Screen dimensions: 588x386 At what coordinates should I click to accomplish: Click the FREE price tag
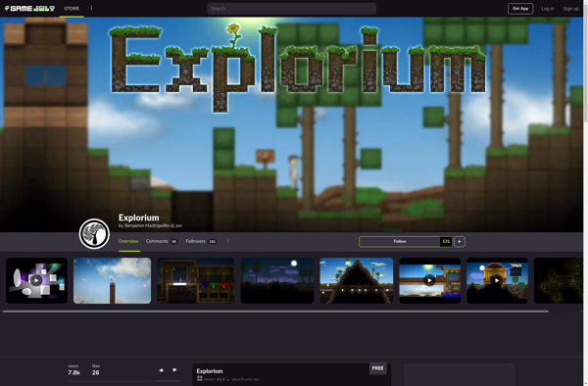tap(377, 368)
